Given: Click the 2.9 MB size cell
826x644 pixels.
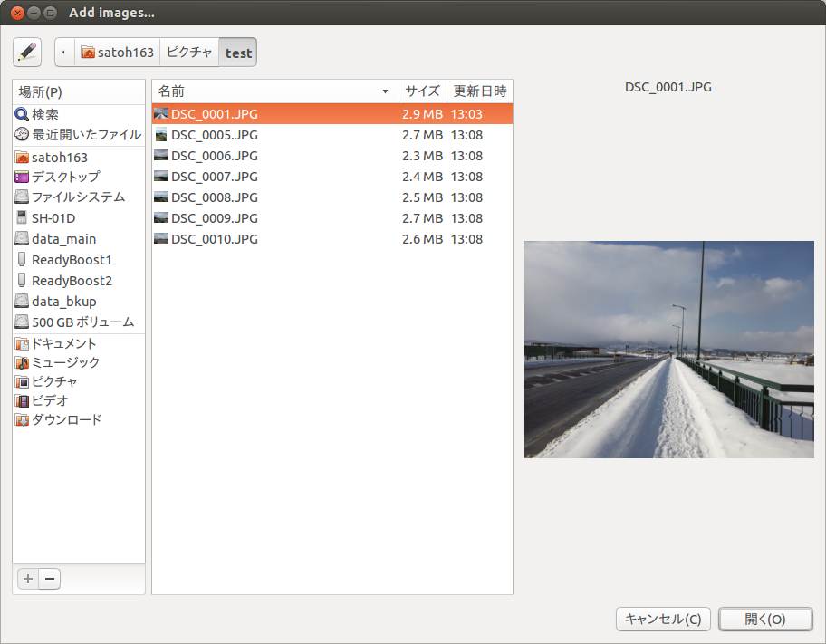Looking at the screenshot, I should click(x=422, y=114).
